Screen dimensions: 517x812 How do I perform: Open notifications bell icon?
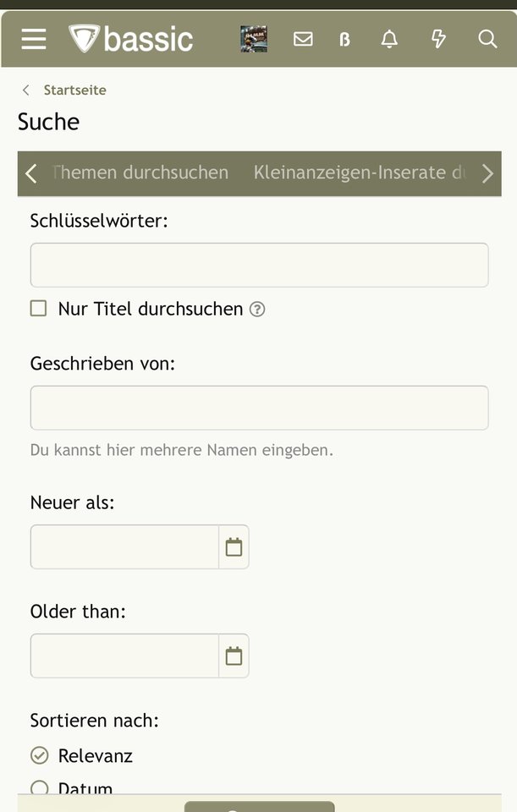click(x=389, y=39)
